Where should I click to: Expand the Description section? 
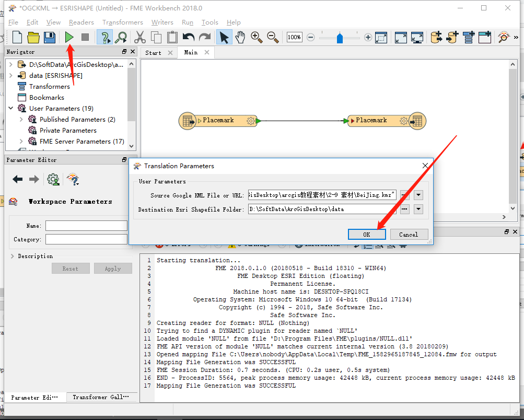[13, 256]
